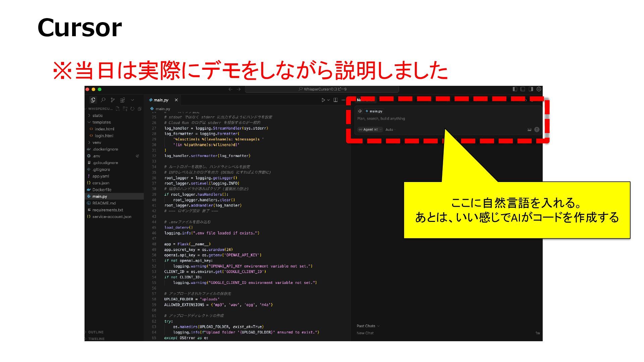
Task: Open the Agent mode dropdown
Action: coord(370,129)
